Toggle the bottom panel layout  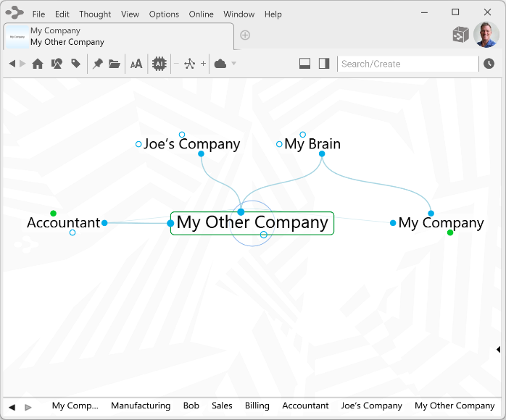[305, 64]
